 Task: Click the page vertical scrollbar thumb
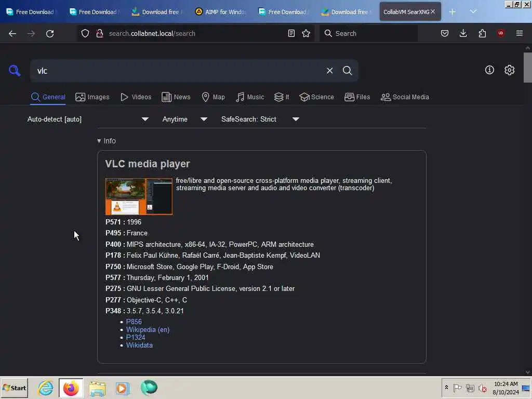528,67
